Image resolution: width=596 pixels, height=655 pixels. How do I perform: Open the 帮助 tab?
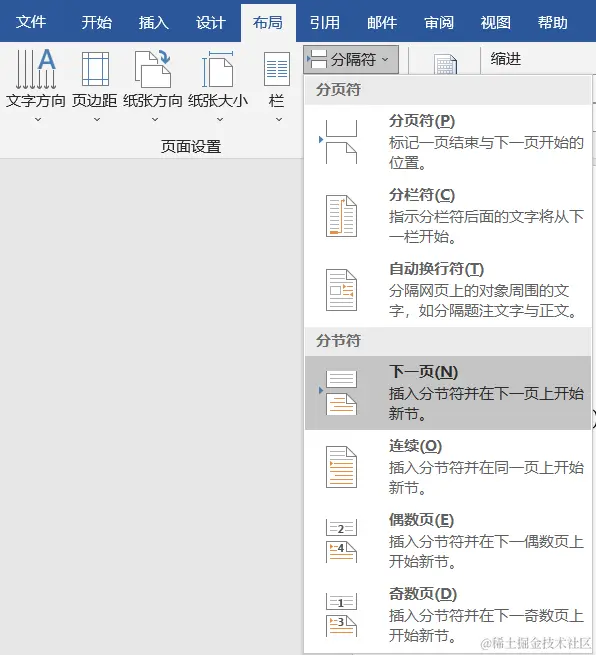click(553, 22)
